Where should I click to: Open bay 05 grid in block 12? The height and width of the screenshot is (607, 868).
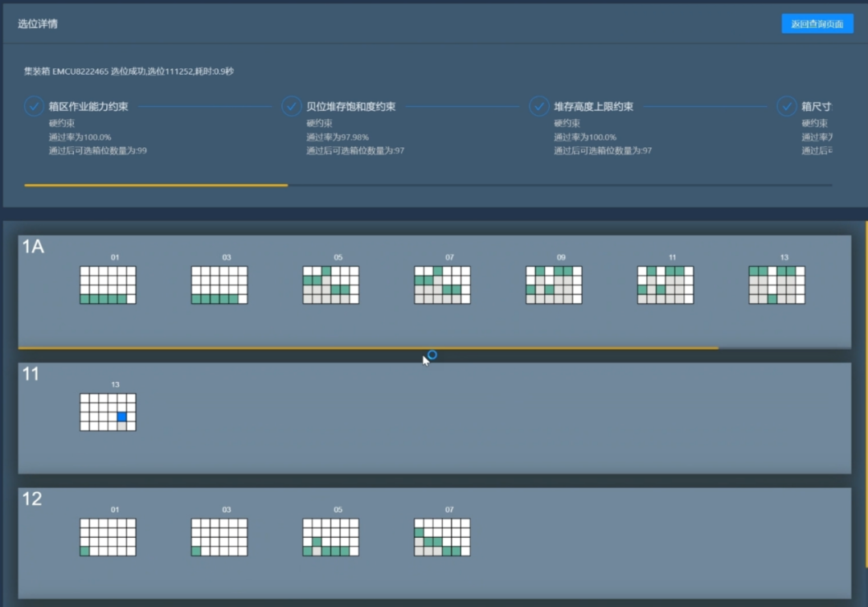tap(331, 537)
